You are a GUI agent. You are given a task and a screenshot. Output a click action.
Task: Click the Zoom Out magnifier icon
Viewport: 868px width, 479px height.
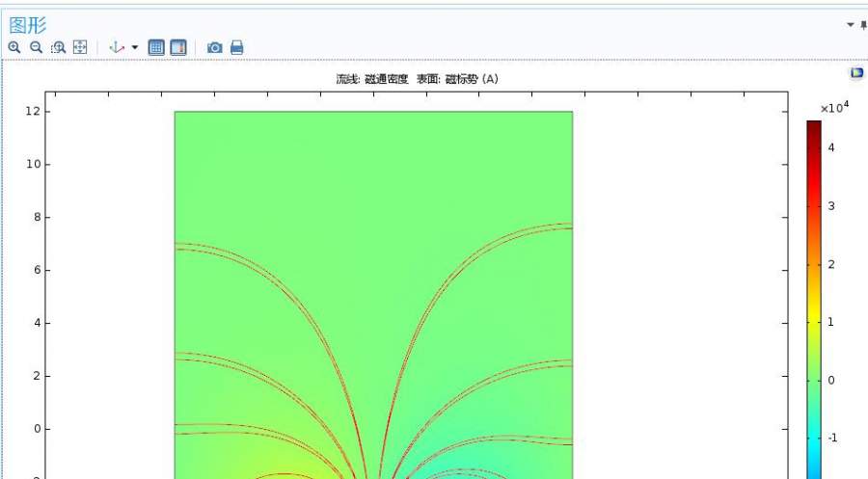point(36,47)
